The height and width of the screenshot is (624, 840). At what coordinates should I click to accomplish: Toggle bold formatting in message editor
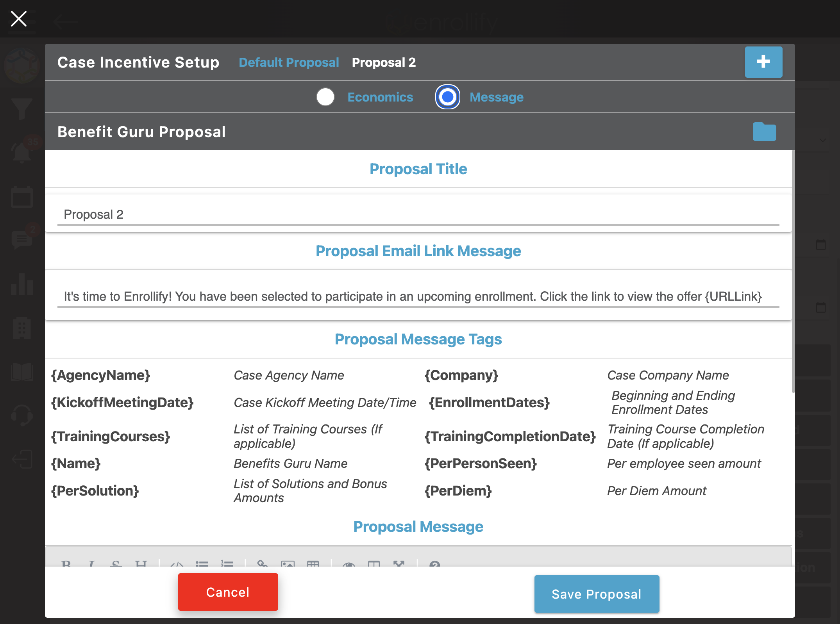coord(66,563)
